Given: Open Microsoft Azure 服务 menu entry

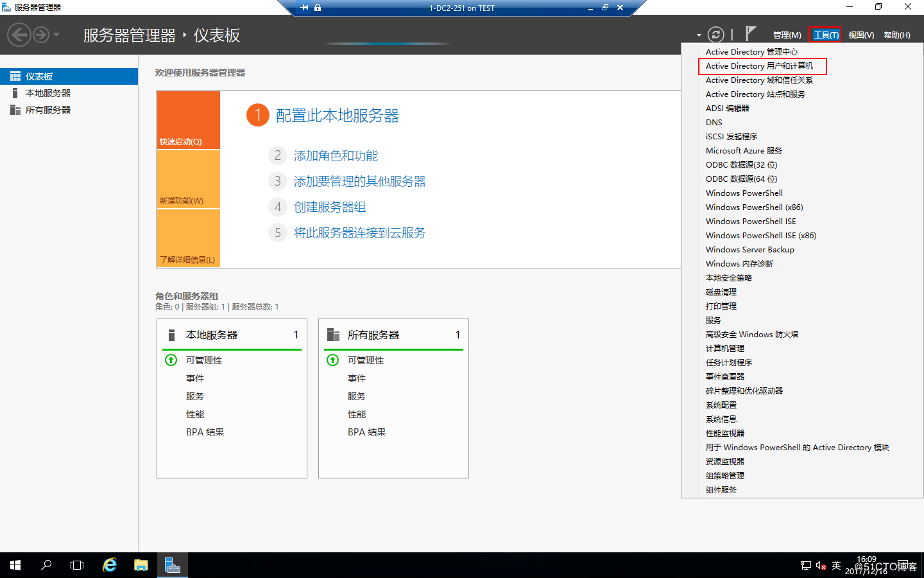Looking at the screenshot, I should [x=802, y=151].
